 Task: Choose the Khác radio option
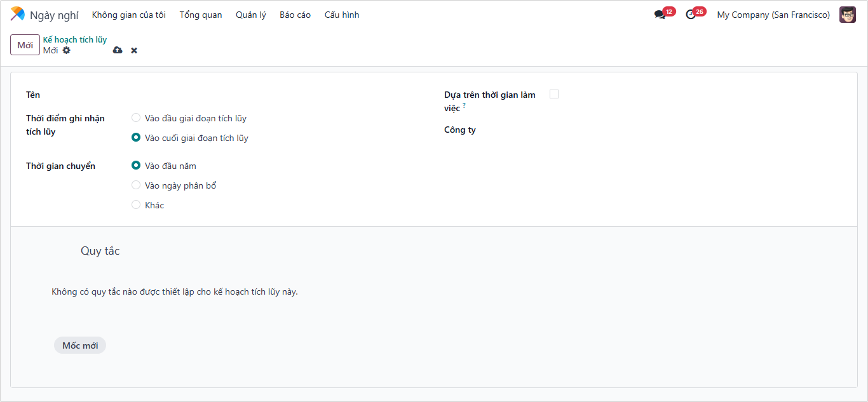pyautogui.click(x=136, y=204)
